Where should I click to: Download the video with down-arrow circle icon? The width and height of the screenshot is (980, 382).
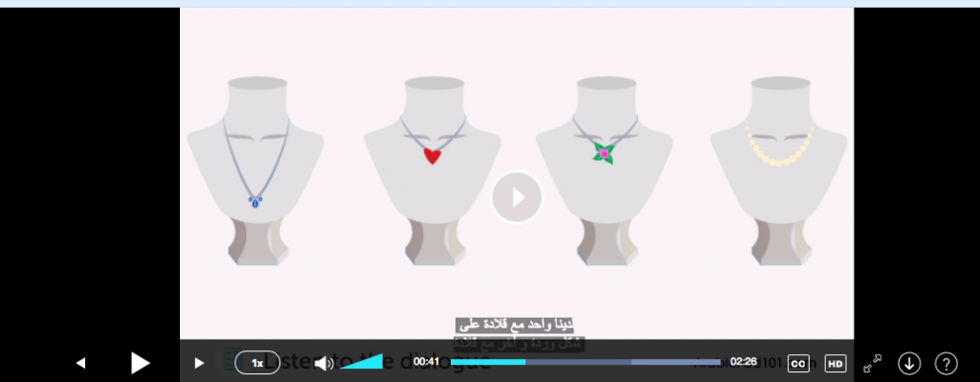(x=909, y=363)
